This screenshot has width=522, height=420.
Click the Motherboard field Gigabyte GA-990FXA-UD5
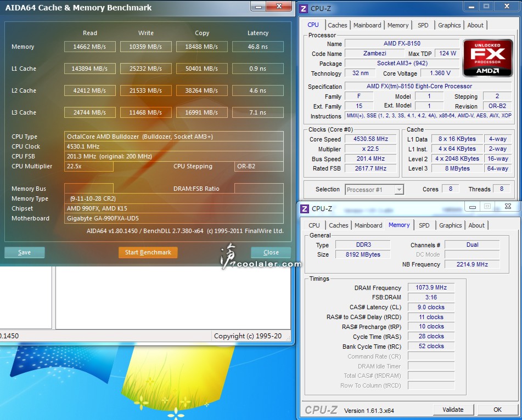click(174, 218)
